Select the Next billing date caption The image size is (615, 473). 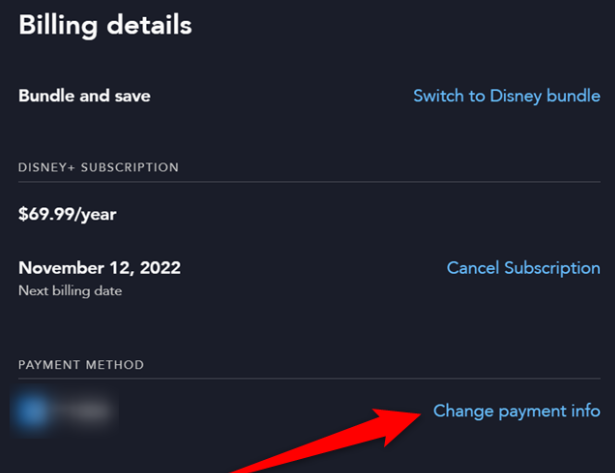coord(70,291)
